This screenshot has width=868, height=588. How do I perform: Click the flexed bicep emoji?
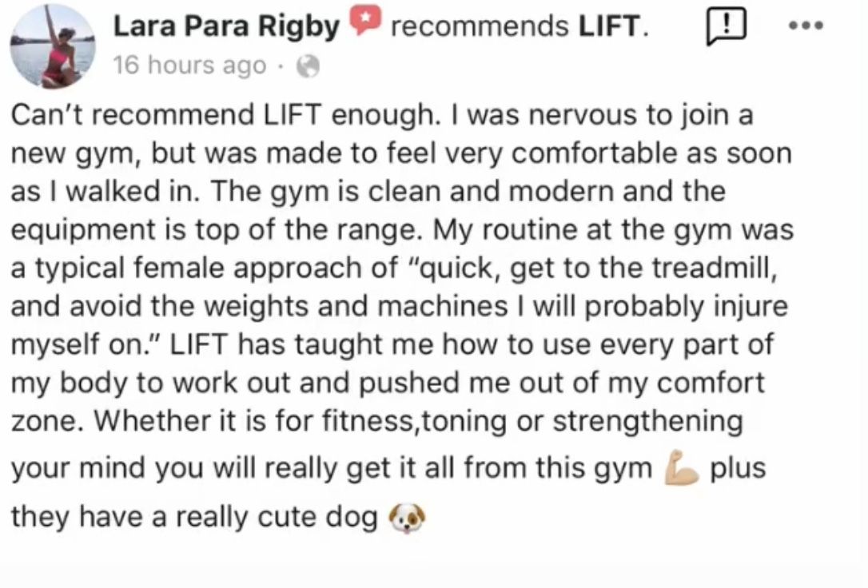[x=682, y=470]
